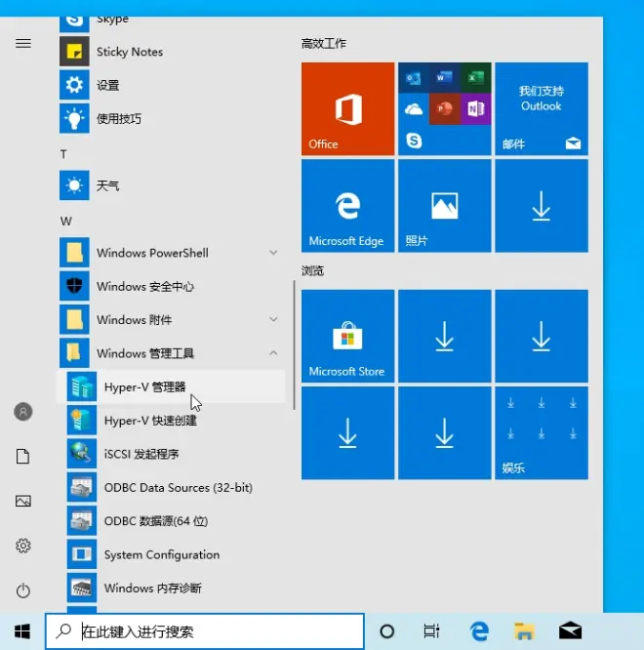644x650 pixels.
Task: Open the 邮件 mail tile
Action: pyautogui.click(x=542, y=109)
